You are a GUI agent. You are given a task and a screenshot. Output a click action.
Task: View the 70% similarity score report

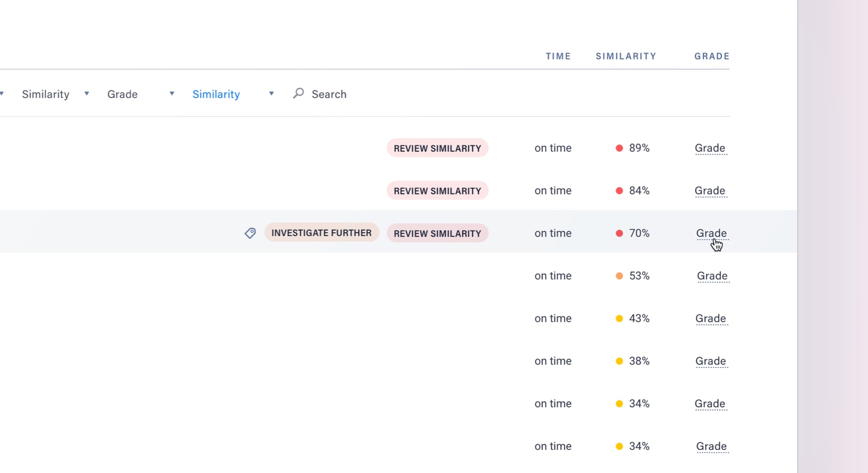pyautogui.click(x=639, y=233)
